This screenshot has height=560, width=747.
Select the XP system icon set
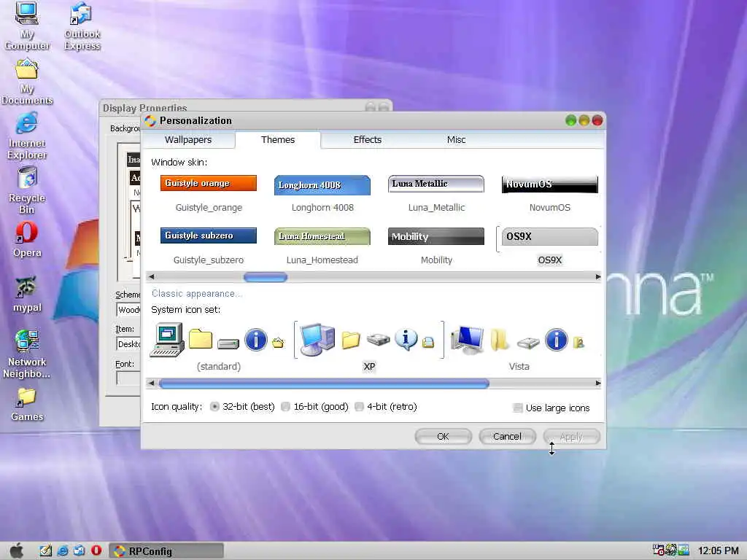[x=368, y=346]
